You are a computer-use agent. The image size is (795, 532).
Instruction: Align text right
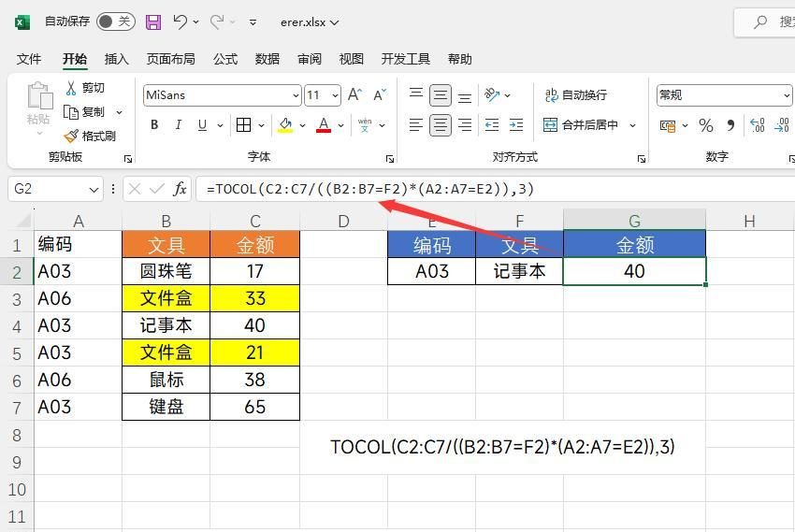tap(465, 125)
